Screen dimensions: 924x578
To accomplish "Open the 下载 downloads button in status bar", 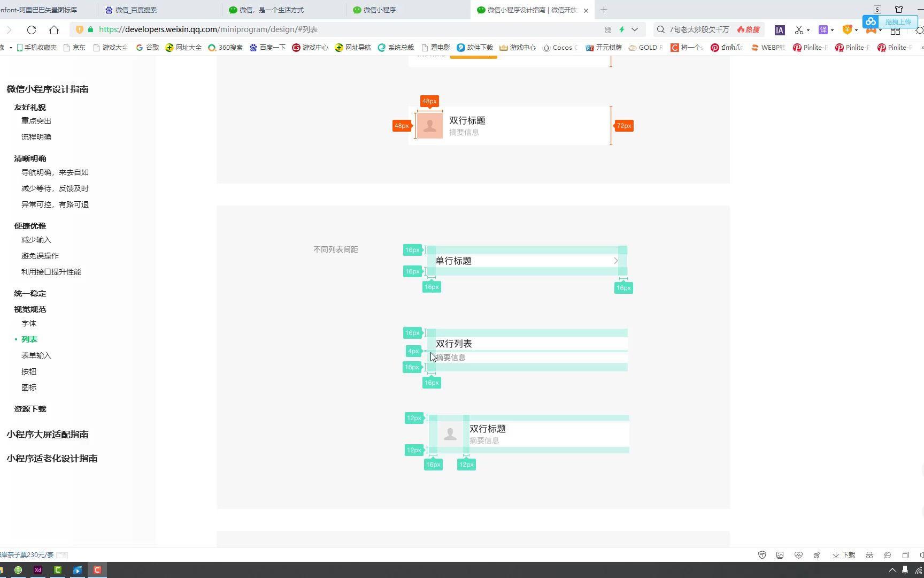I will coord(844,555).
